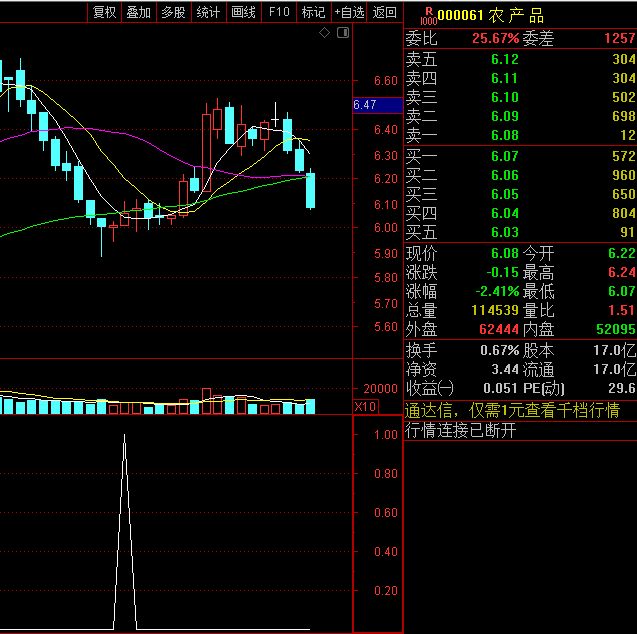
Task: Select the 买五 6.03 order row
Action: pyautogui.click(x=520, y=232)
